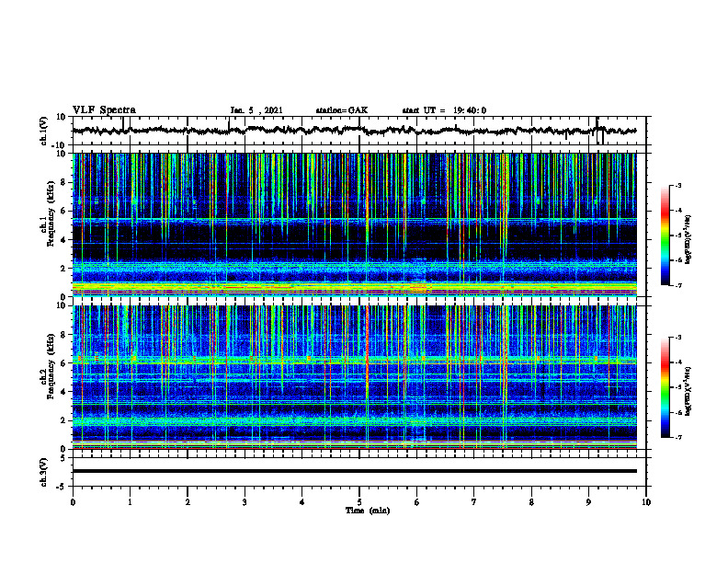728x563 pixels.
Task: Click the ch.2 color bar log(PSD) label
Action: click(688, 391)
